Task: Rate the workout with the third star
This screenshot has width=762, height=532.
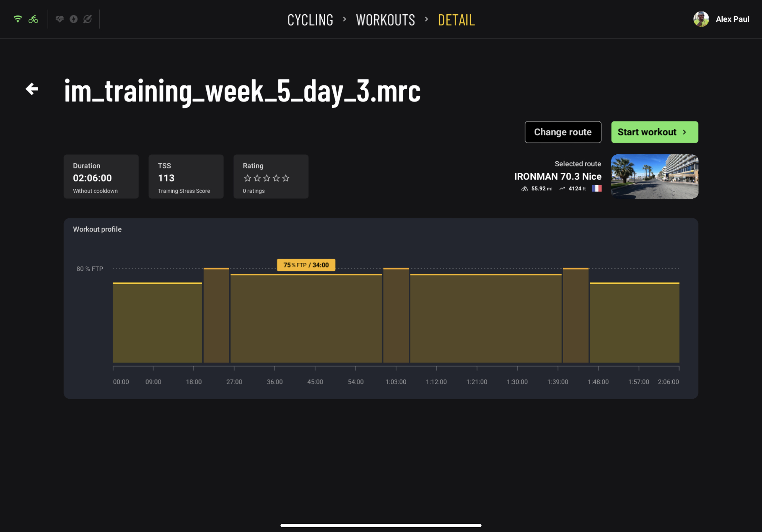Action: 266,178
